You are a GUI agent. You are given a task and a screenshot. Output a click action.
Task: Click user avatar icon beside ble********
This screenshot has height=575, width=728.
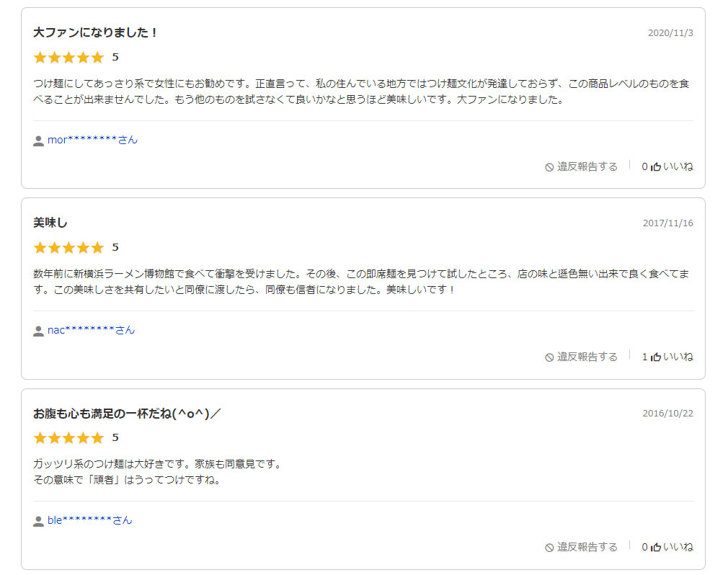[x=38, y=521]
